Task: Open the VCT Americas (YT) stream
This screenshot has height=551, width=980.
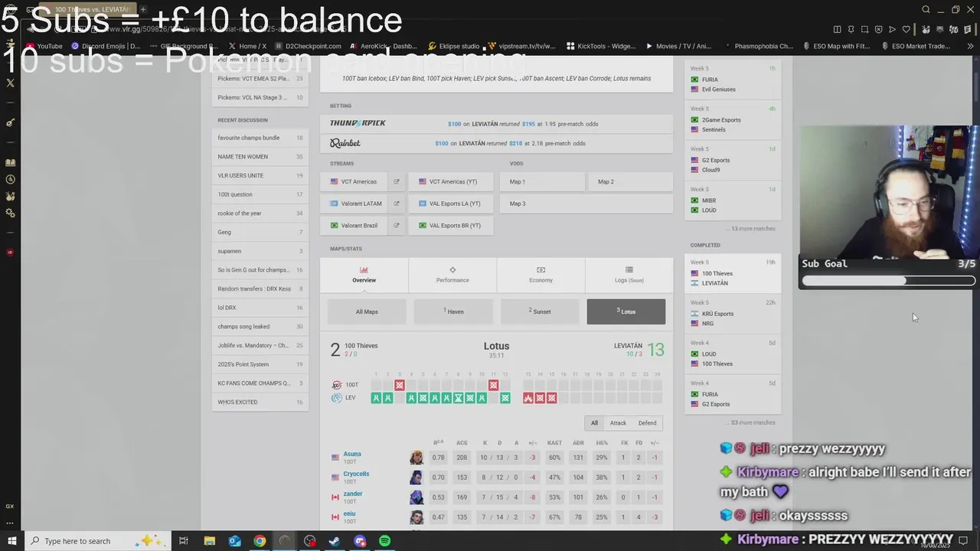Action: coord(450,181)
